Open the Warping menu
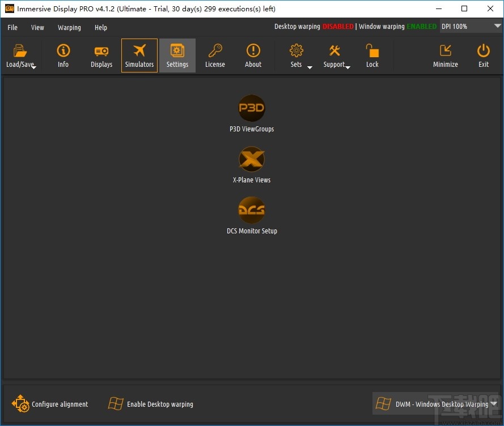Screen dimensions: 504x426 point(69,27)
